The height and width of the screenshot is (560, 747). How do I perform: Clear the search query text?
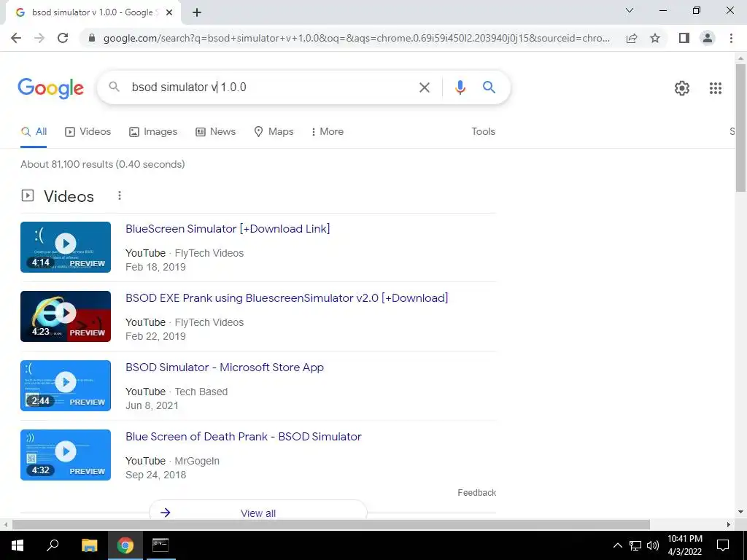tap(424, 87)
